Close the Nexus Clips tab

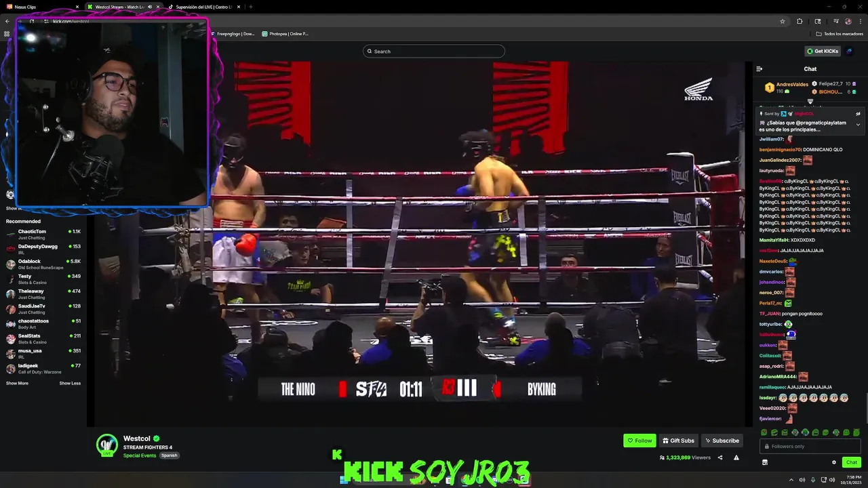click(x=77, y=7)
